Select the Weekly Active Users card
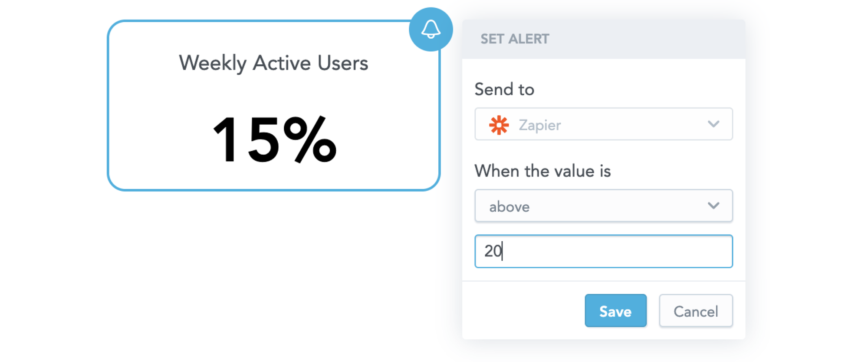 (273, 104)
